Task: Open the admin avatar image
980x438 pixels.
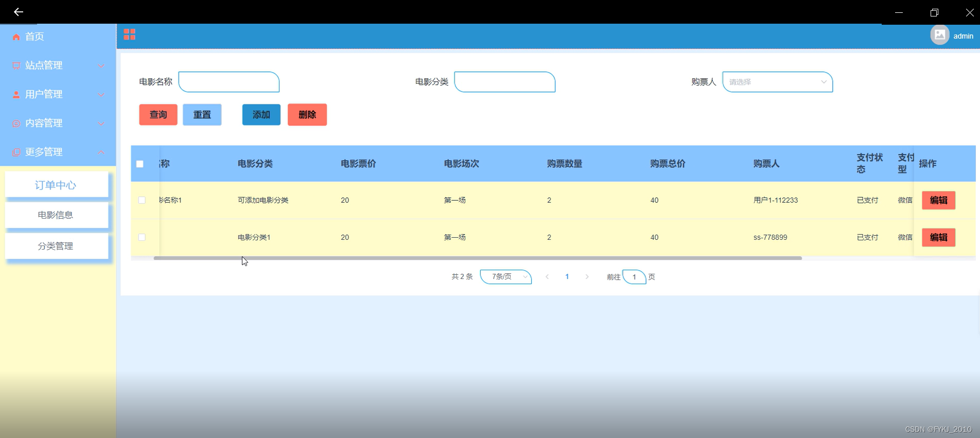Action: click(x=940, y=35)
